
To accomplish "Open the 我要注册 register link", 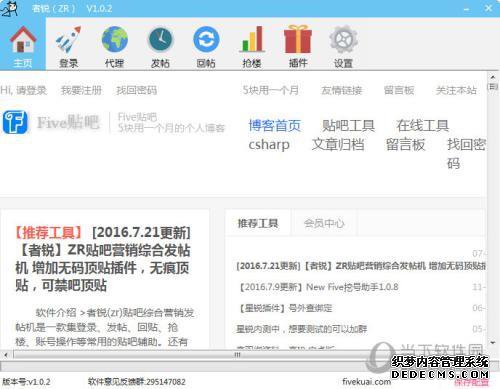I will (x=81, y=90).
